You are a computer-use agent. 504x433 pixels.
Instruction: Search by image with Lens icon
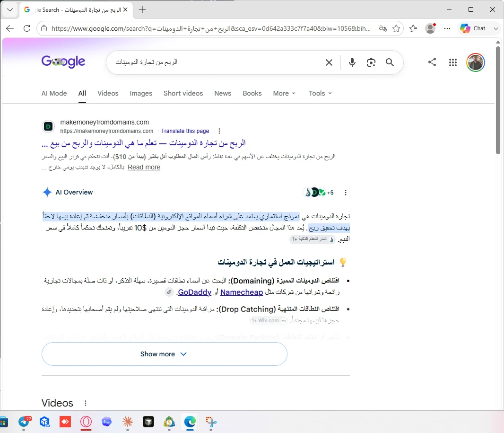tap(371, 62)
